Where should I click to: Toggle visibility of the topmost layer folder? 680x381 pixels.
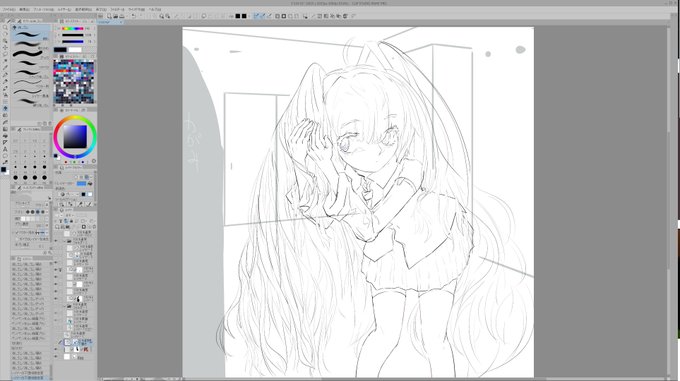point(56,241)
